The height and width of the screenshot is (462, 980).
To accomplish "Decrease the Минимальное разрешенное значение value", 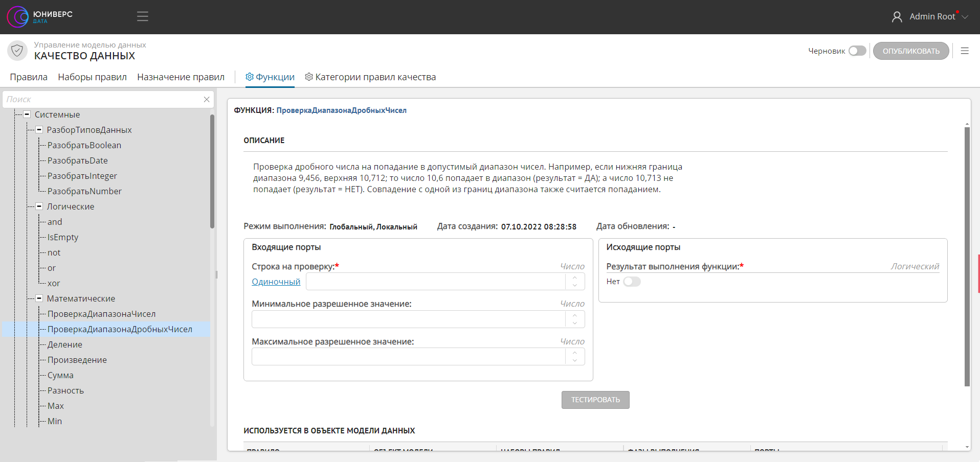I will pyautogui.click(x=575, y=324).
